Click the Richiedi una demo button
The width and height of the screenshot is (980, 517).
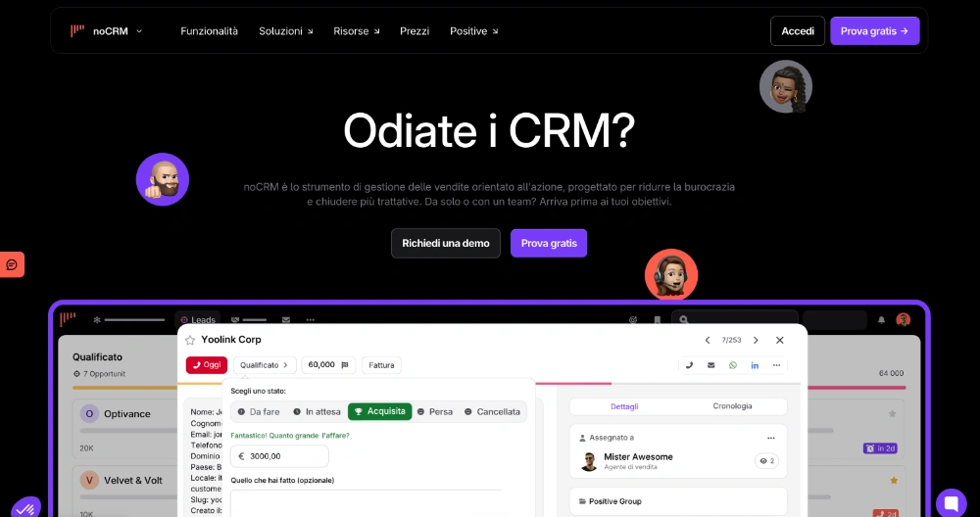[x=446, y=243]
